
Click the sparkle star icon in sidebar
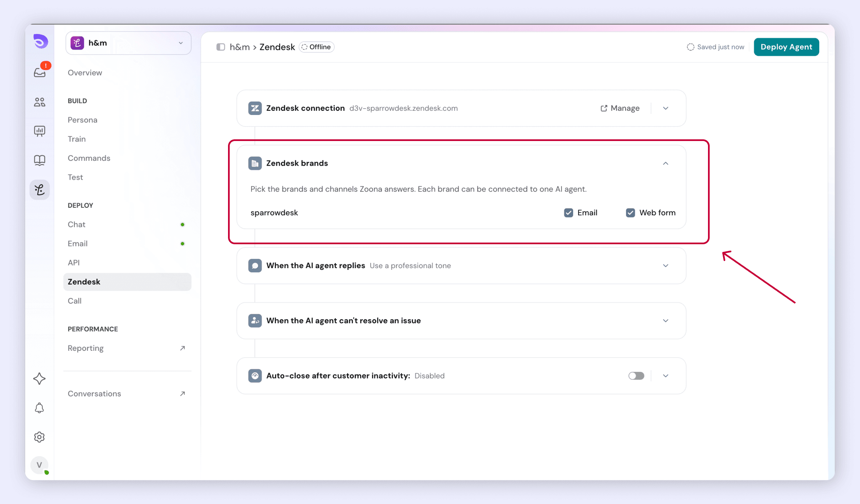click(39, 379)
